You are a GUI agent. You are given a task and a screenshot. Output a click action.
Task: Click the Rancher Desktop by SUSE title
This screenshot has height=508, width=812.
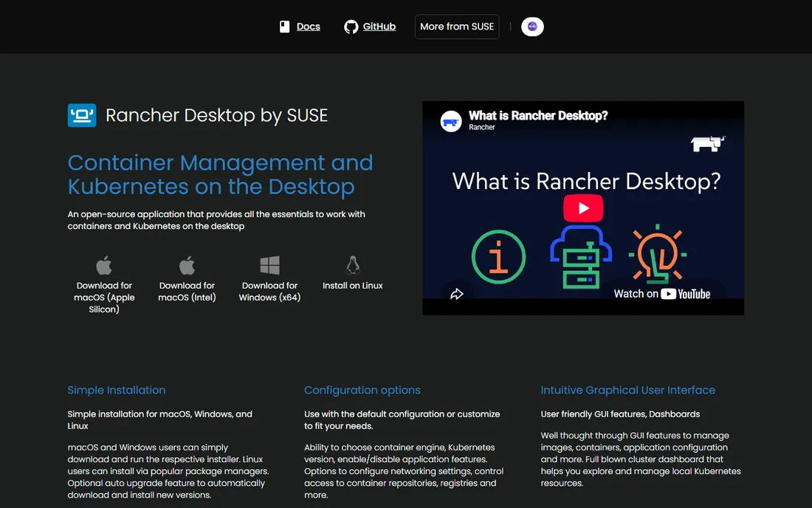click(216, 115)
